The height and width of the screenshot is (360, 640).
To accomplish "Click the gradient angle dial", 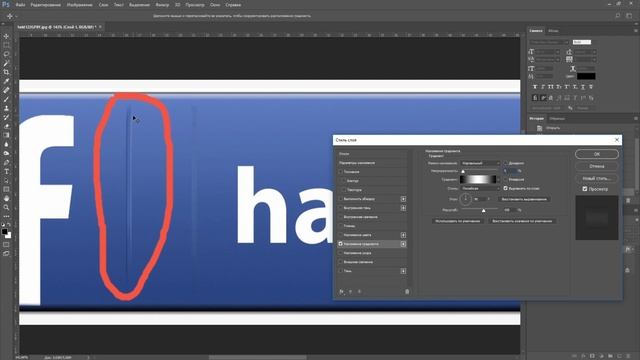I will 465,199.
